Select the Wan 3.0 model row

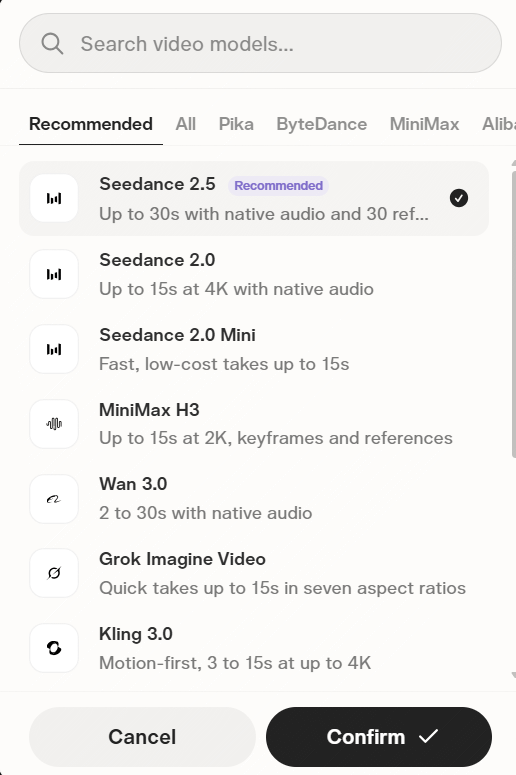pos(254,499)
